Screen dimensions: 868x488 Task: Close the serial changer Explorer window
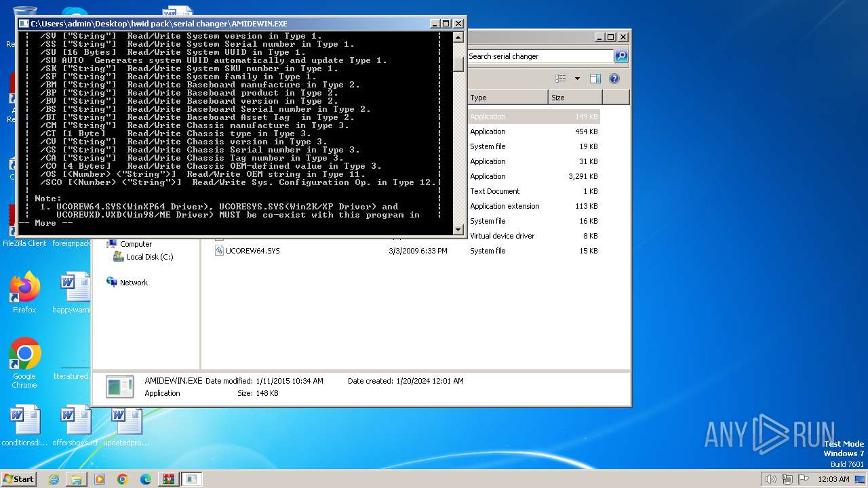pos(623,37)
